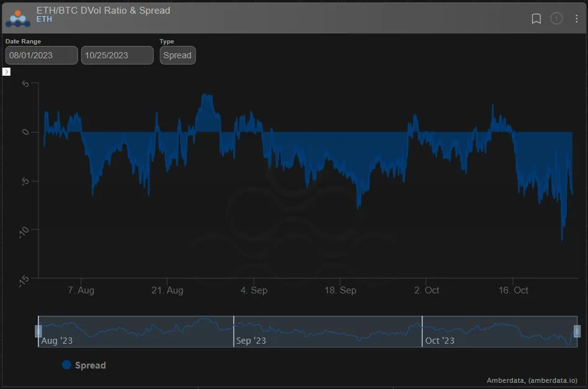The width and height of the screenshot is (588, 389).
Task: Edit the end date 10/25/2023 field
Action: pos(117,55)
